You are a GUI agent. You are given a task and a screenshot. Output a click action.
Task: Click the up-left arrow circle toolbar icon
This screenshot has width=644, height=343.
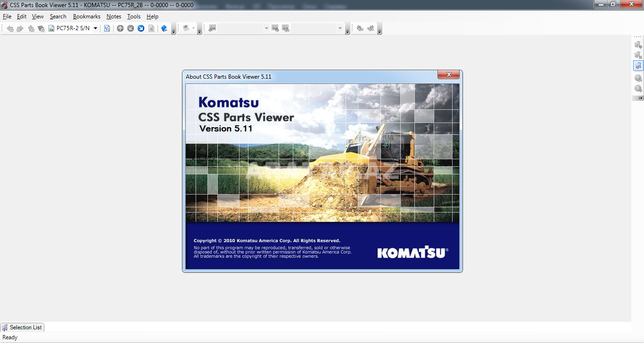(131, 28)
